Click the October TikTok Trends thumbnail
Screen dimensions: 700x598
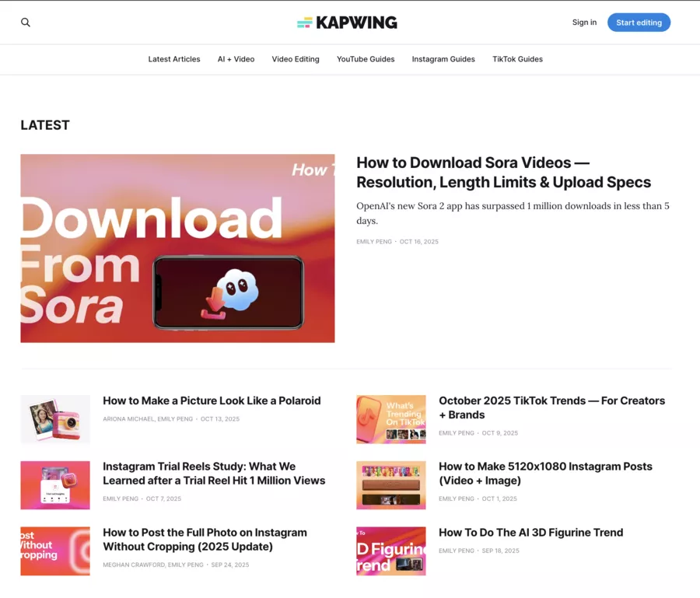[390, 420]
